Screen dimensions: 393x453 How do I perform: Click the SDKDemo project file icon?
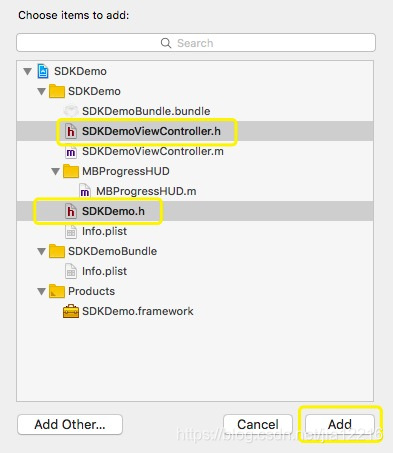pyautogui.click(x=43, y=71)
